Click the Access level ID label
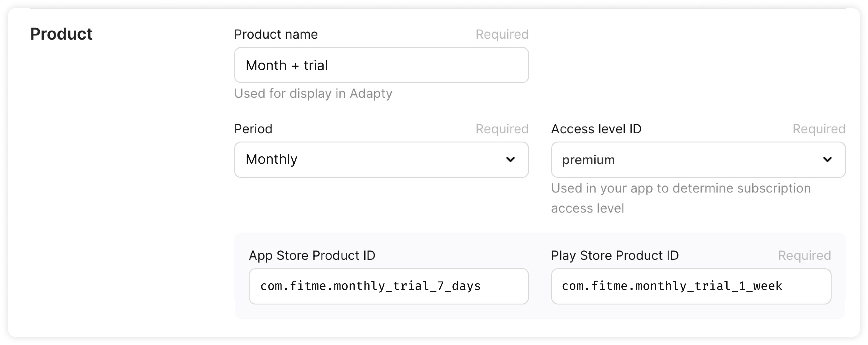Image resolution: width=868 pixels, height=345 pixels. tap(596, 129)
